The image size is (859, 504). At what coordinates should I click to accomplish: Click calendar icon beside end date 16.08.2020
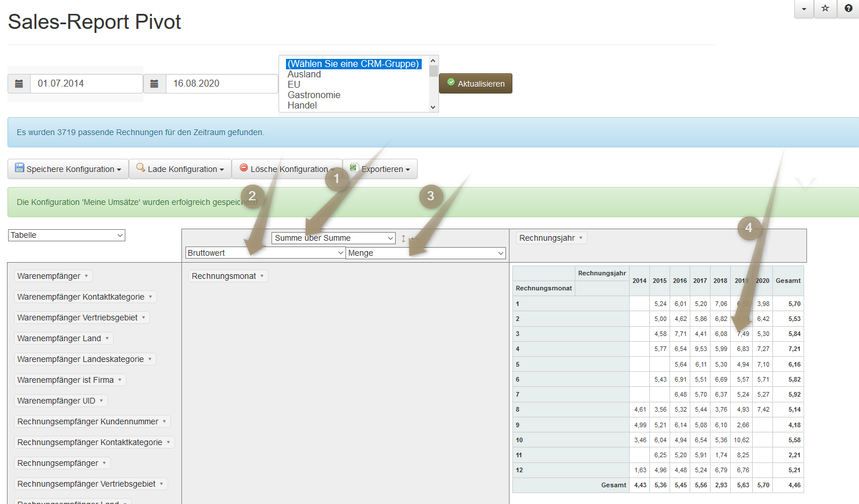(154, 84)
